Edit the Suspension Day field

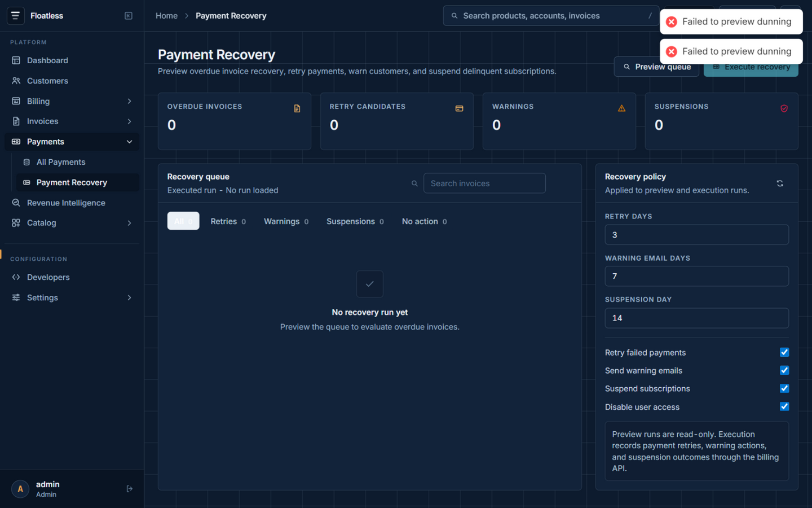pos(696,318)
